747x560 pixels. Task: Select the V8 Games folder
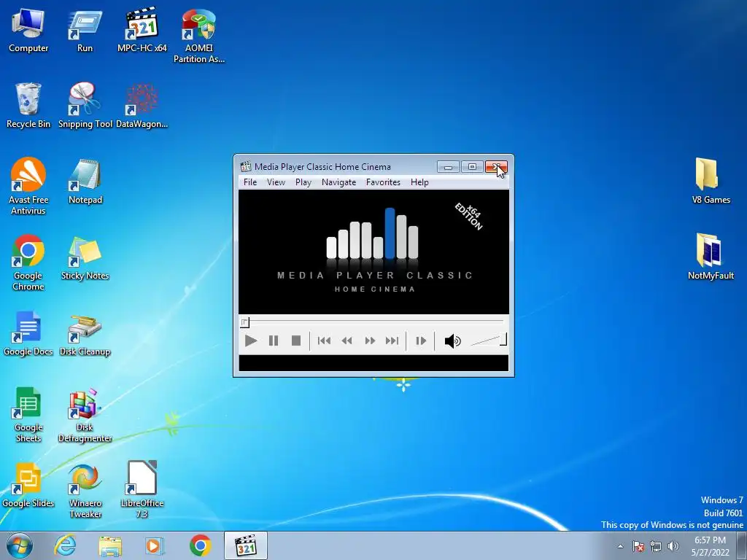pyautogui.click(x=711, y=182)
